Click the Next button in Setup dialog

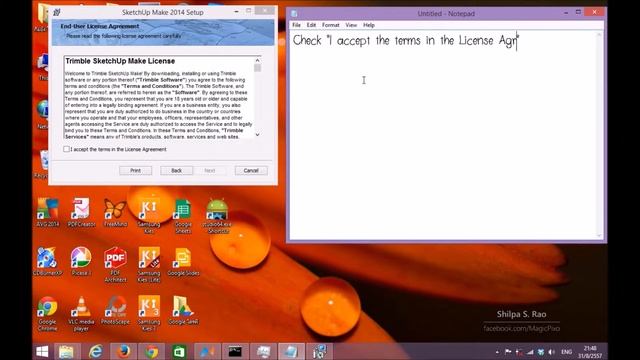209,170
